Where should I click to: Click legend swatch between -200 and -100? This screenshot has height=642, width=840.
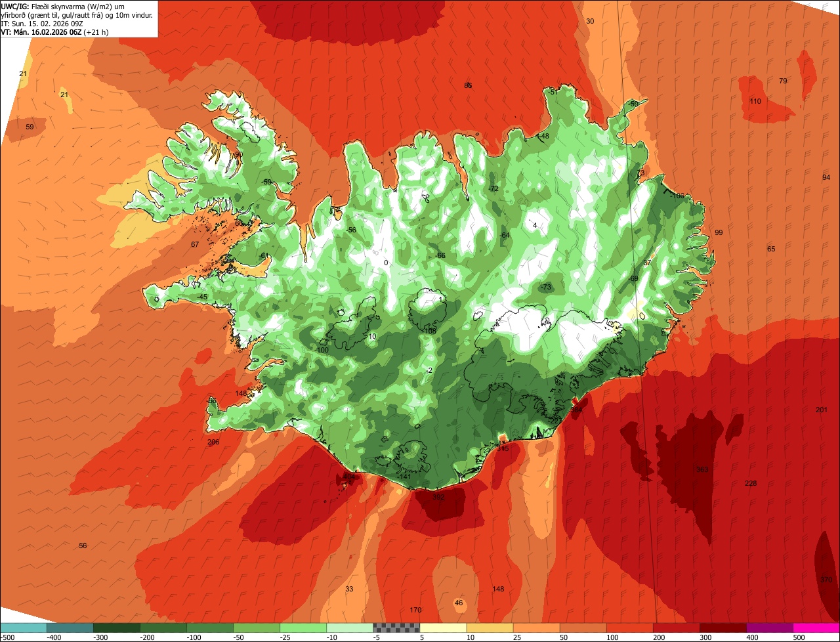click(x=163, y=628)
